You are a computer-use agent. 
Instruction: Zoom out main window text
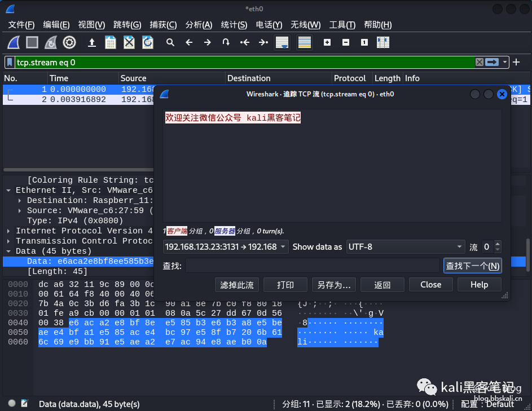pyautogui.click(x=346, y=42)
